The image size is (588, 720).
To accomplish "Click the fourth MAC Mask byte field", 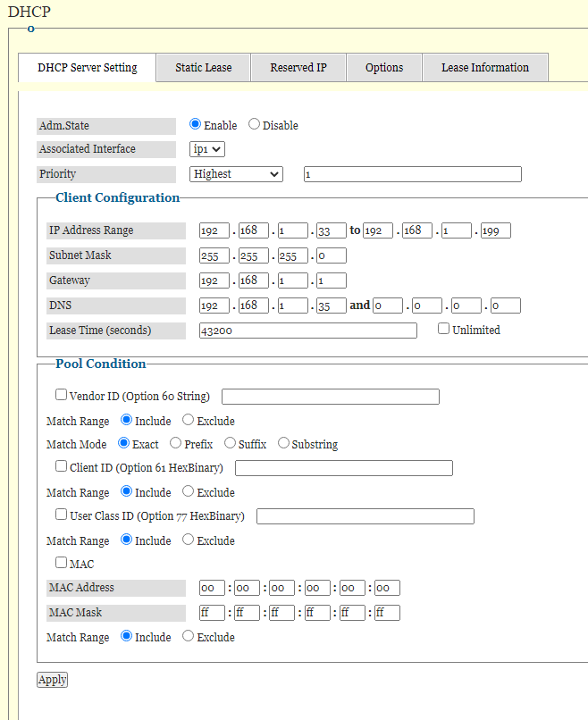I will coord(317,613).
